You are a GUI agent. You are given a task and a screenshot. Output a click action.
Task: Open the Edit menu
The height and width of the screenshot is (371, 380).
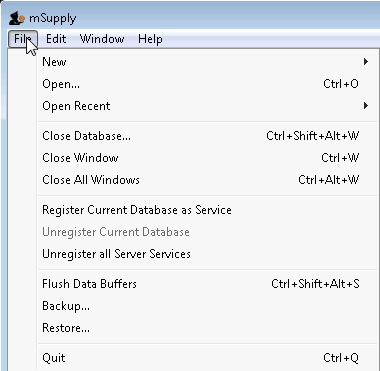pyautogui.click(x=56, y=39)
